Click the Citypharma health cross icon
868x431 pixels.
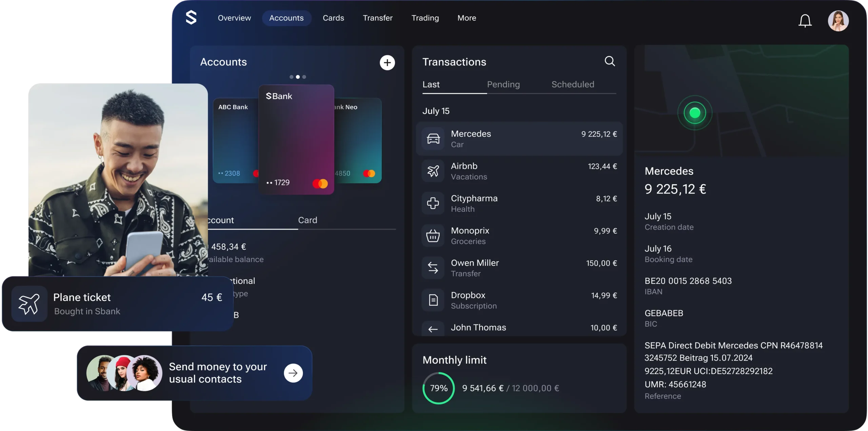click(433, 203)
